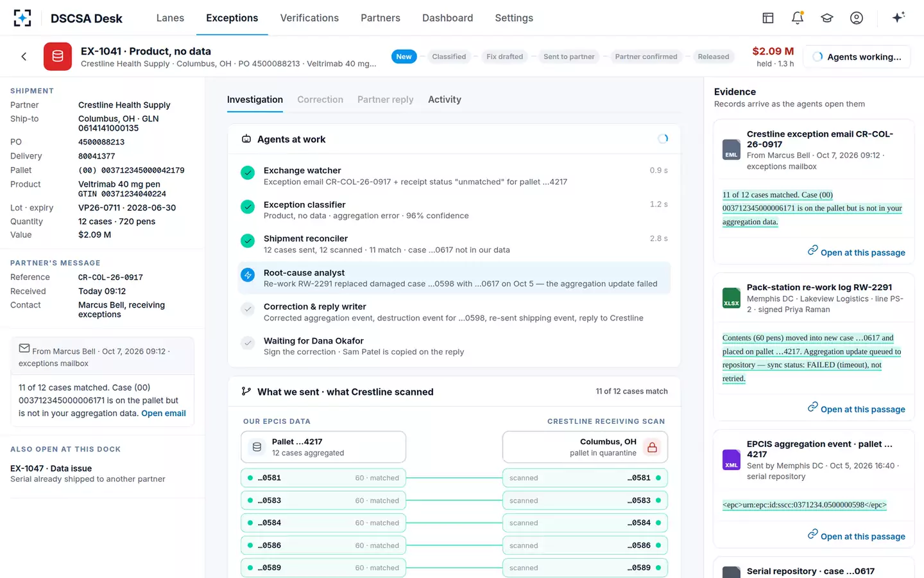Click the blue bolt icon beside Root-cause analyst

248,275
